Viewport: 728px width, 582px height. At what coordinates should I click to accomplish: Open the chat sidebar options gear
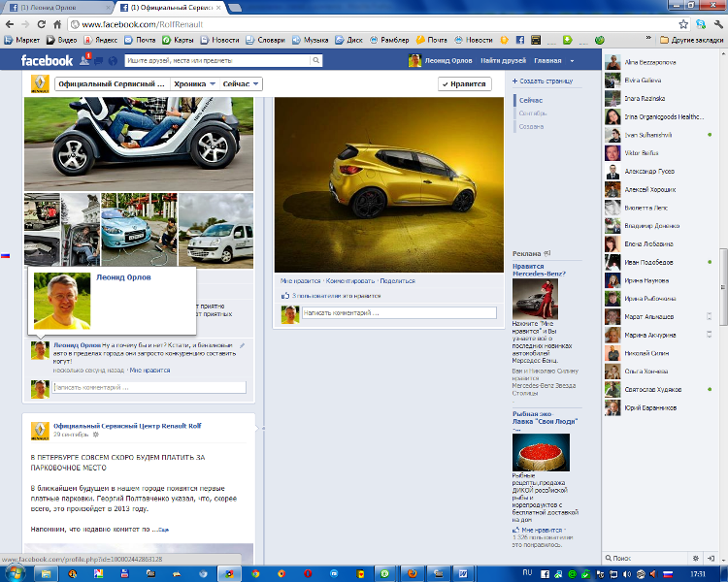(x=696, y=558)
